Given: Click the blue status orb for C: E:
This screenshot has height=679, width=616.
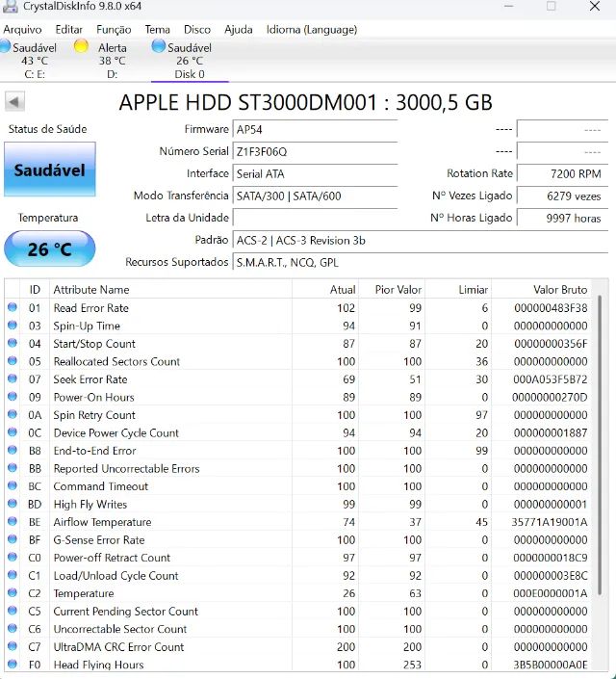Looking at the screenshot, I should coord(5,46).
